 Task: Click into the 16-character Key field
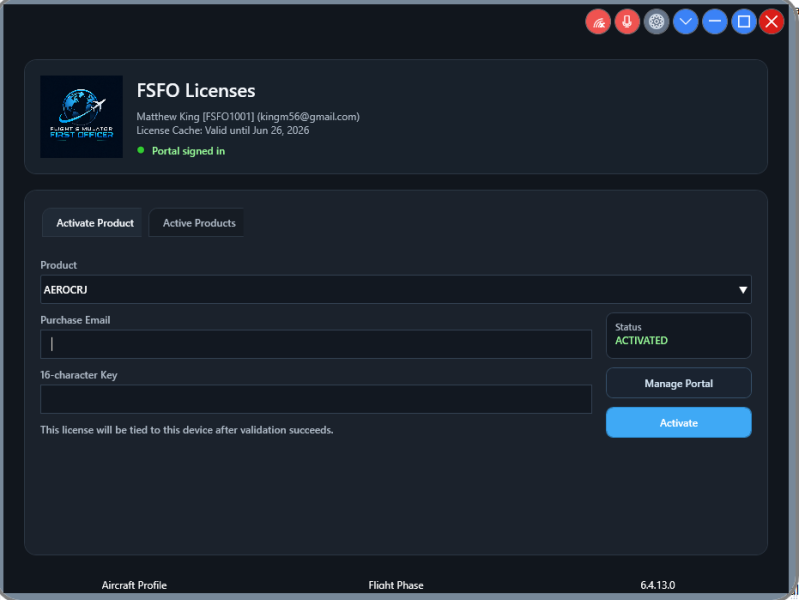click(x=316, y=399)
